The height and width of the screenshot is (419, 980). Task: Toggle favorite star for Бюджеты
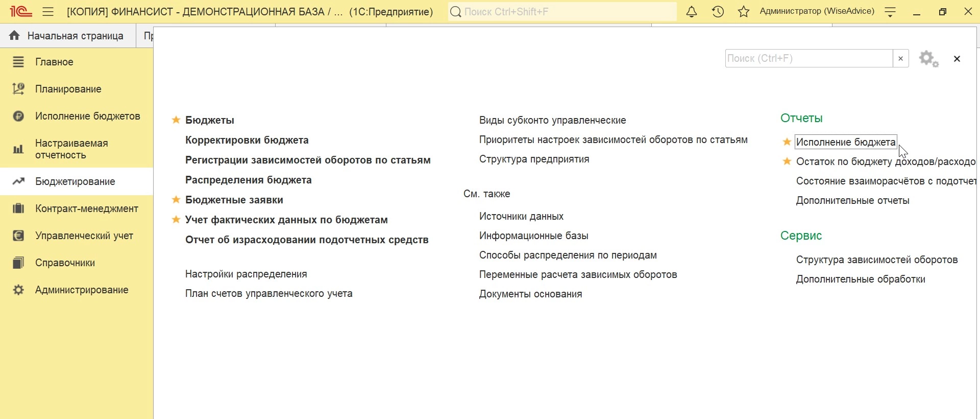click(x=176, y=120)
